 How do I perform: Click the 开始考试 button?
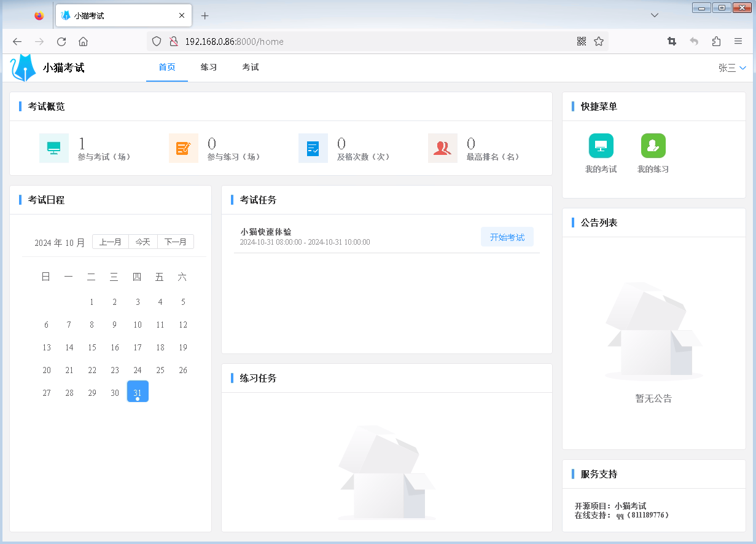[x=507, y=237]
